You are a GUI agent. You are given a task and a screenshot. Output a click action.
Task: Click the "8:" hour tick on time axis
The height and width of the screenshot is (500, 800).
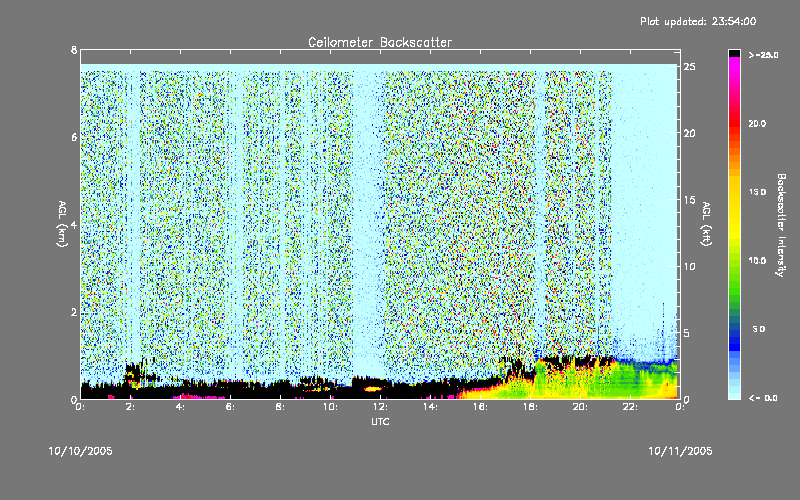coord(280,407)
